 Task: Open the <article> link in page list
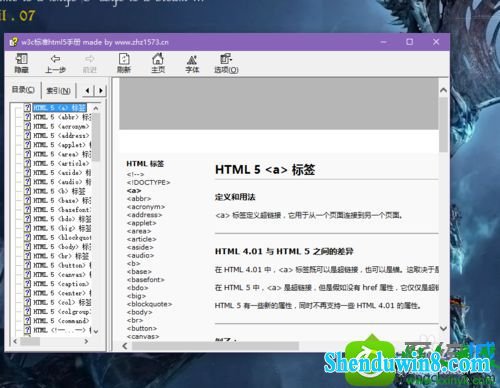(141, 239)
